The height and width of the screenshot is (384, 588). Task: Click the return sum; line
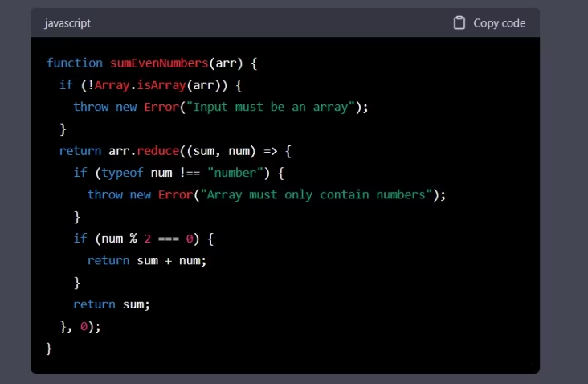tap(112, 304)
